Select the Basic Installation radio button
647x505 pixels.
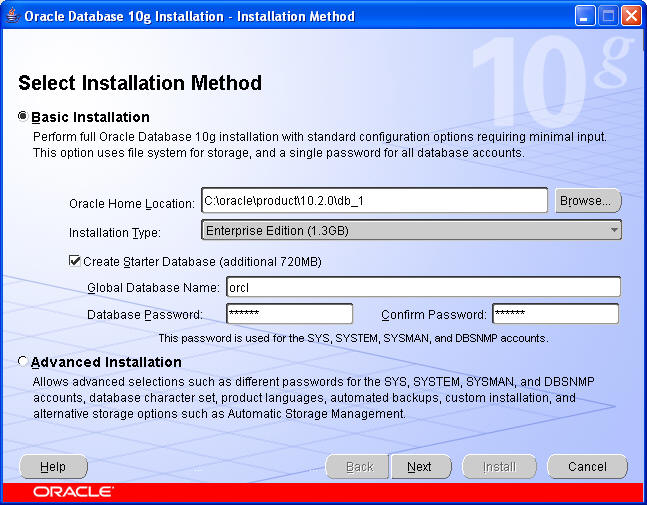[24, 116]
